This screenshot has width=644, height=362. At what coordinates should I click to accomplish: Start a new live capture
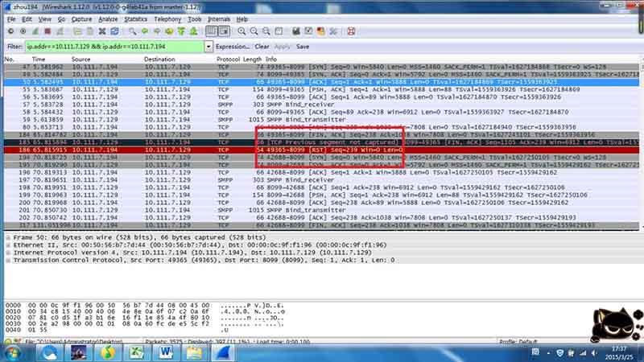pyautogui.click(x=35, y=31)
